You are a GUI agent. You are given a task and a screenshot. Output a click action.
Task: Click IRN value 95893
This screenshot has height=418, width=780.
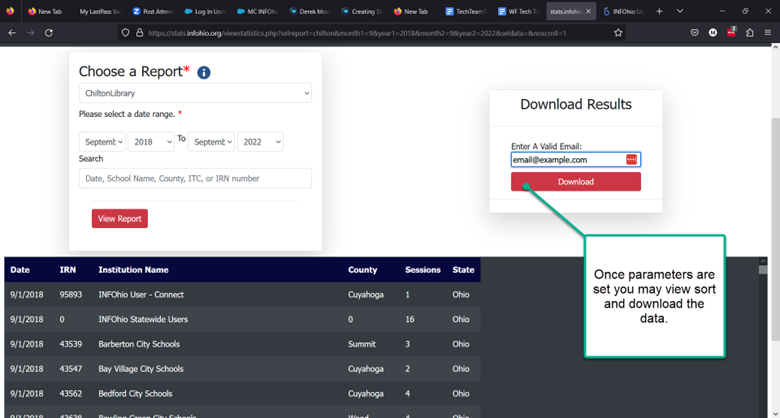tap(71, 295)
